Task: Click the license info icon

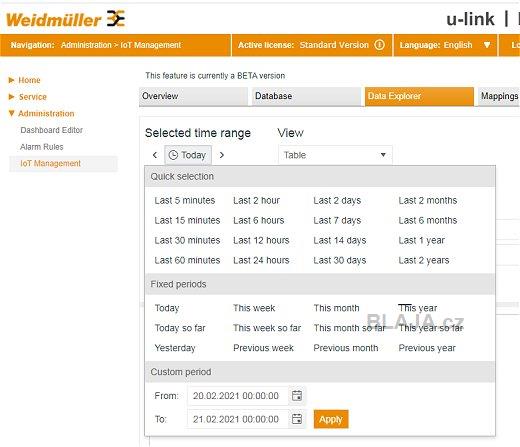Action: [379, 45]
